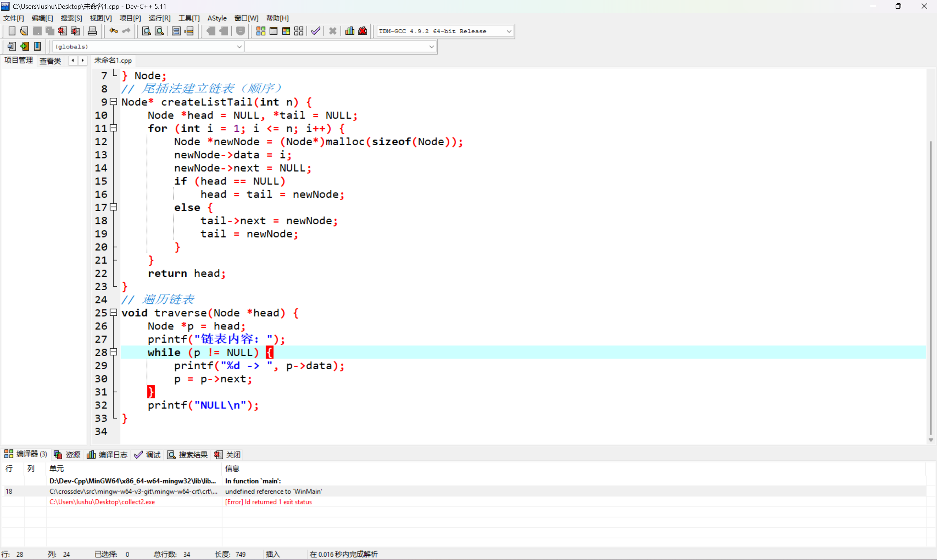Click the editor vertical scrollbar
Image resolution: width=937 pixels, height=560 pixels.
(930, 287)
